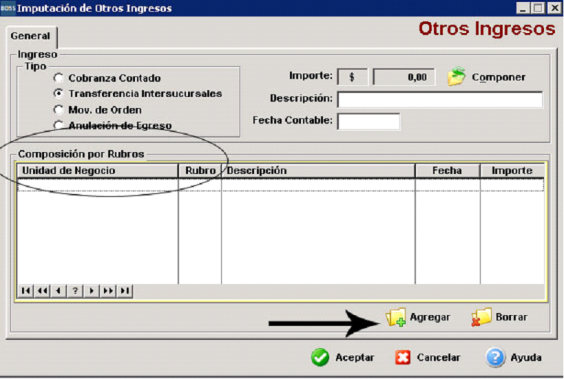Switch to the General tab
The height and width of the screenshot is (379, 564).
pyautogui.click(x=31, y=36)
